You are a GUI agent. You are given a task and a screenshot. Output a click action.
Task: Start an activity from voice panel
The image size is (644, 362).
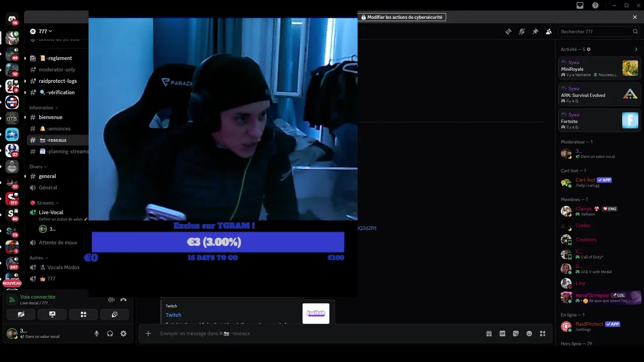coord(84,314)
